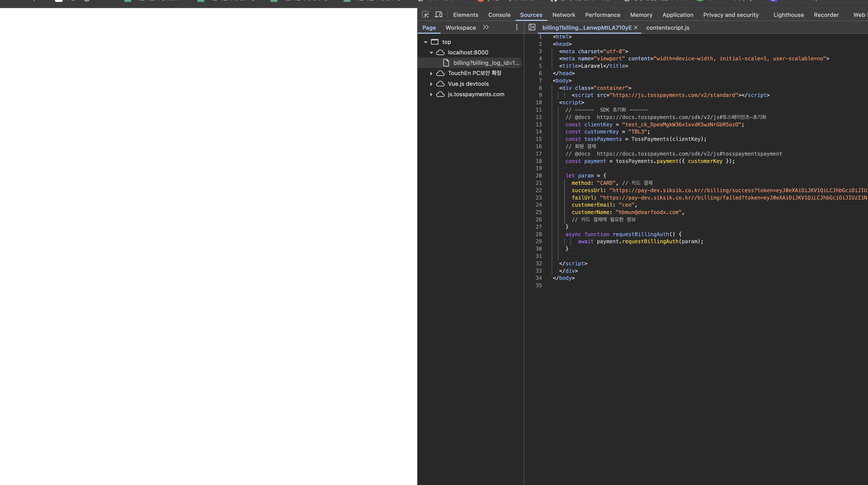Open the navigator three-dot options menu
This screenshot has width=868, height=485.
(x=517, y=27)
